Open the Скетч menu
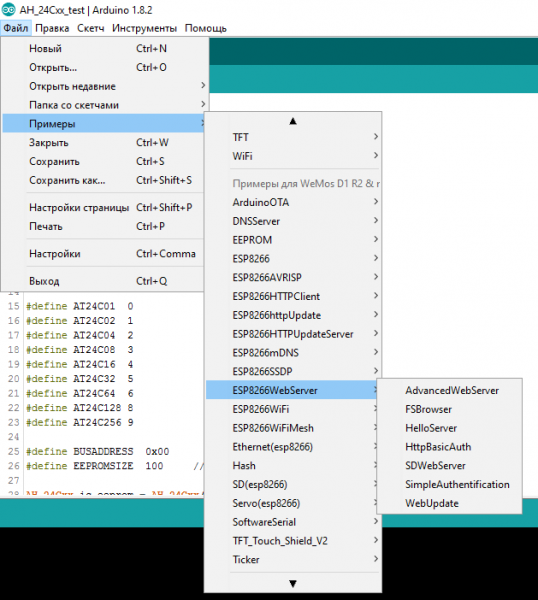The height and width of the screenshot is (600, 538). click(91, 28)
